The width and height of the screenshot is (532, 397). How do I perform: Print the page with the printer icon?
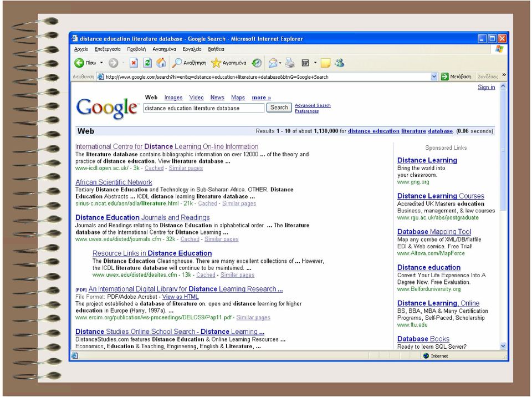(x=290, y=63)
